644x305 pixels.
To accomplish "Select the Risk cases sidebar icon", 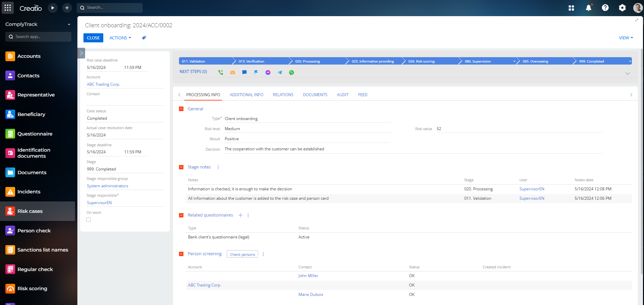I will (x=10, y=211).
